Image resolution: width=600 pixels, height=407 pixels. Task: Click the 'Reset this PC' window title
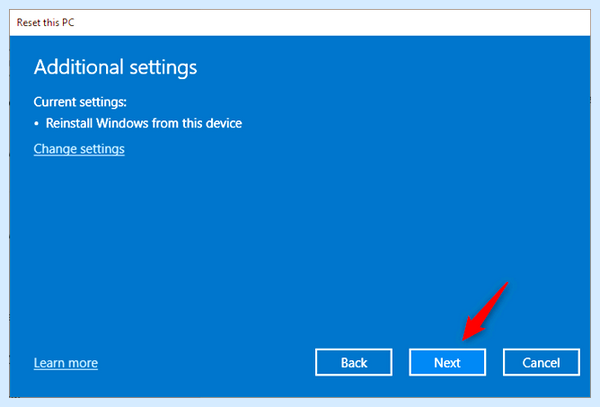(46, 23)
